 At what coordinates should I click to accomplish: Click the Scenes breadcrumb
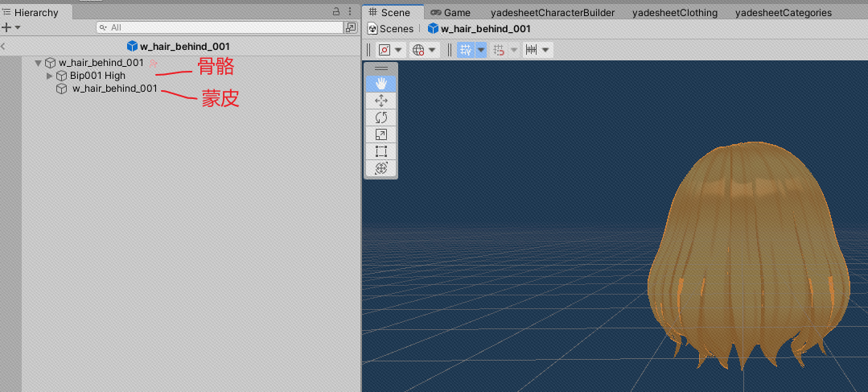pos(391,29)
